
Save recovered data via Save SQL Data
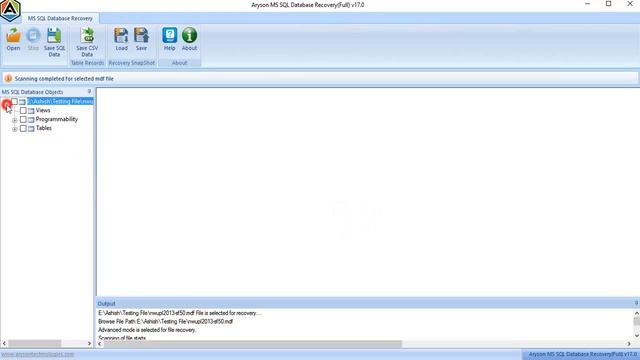pos(54,42)
